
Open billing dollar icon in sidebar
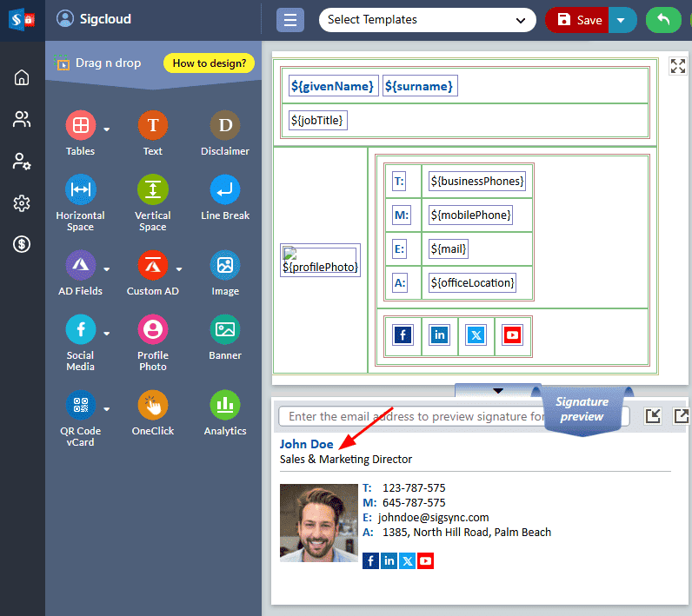point(22,245)
